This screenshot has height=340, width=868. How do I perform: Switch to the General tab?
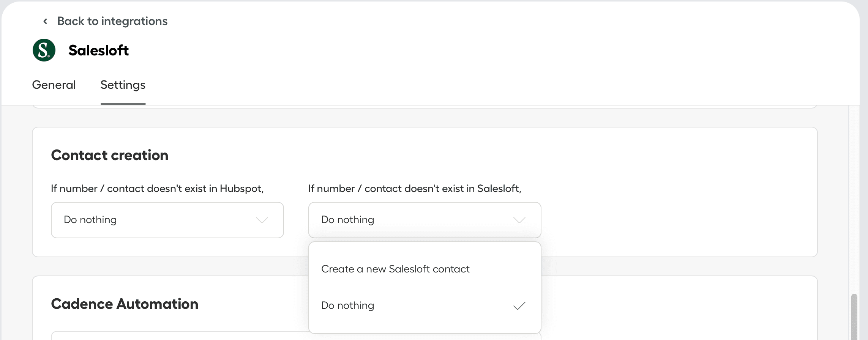[x=54, y=85]
